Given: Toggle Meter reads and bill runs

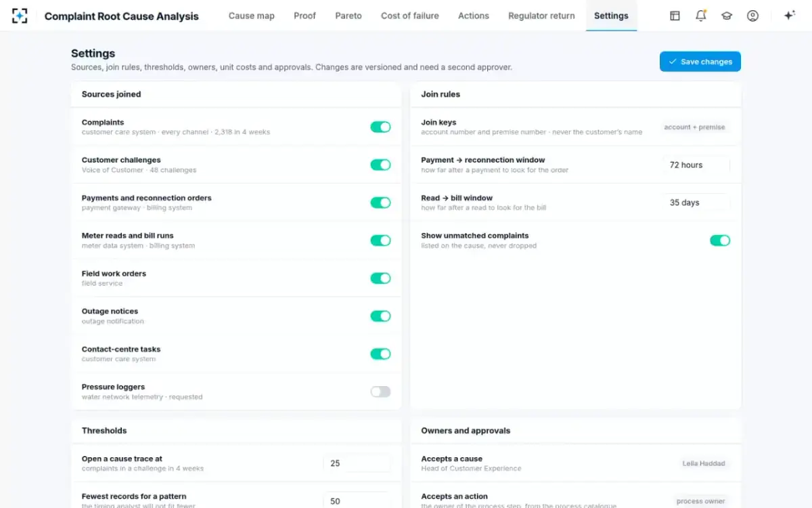Looking at the screenshot, I should coord(380,240).
